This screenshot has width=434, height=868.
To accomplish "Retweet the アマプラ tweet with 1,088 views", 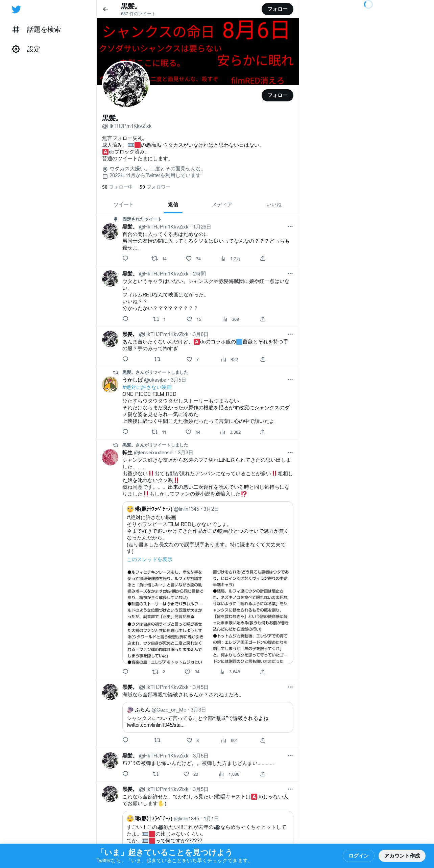I will (x=156, y=774).
